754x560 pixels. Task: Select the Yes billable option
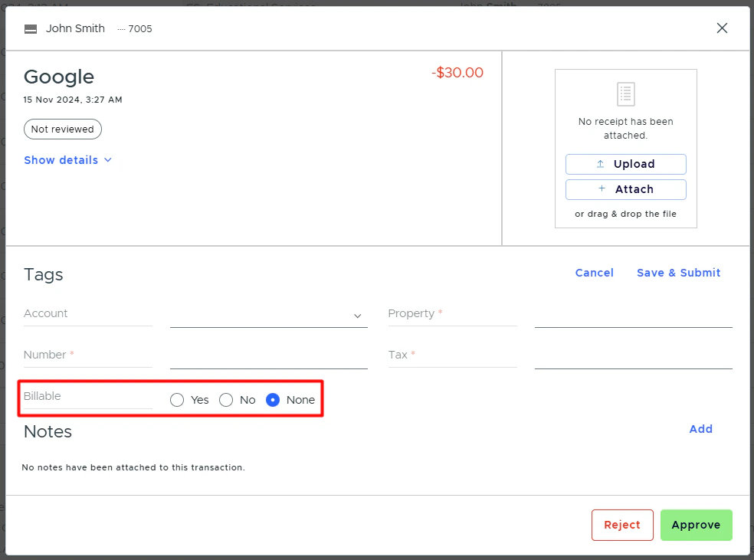(177, 399)
